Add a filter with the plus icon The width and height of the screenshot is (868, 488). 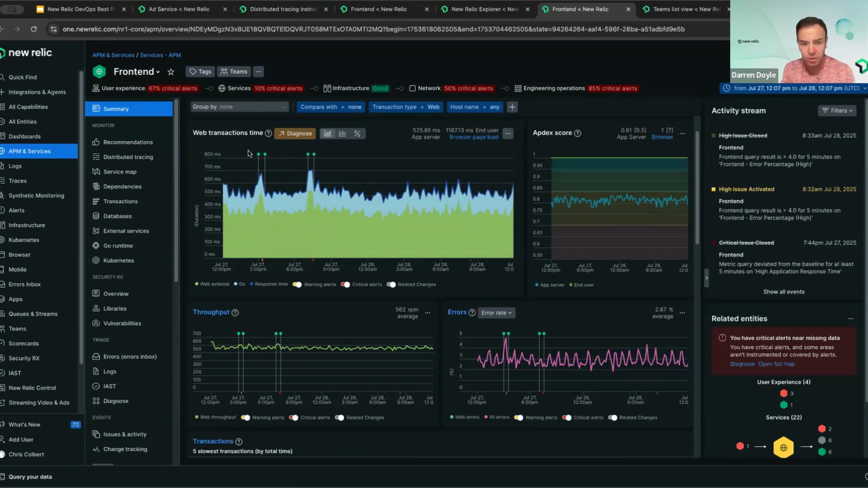(x=512, y=107)
